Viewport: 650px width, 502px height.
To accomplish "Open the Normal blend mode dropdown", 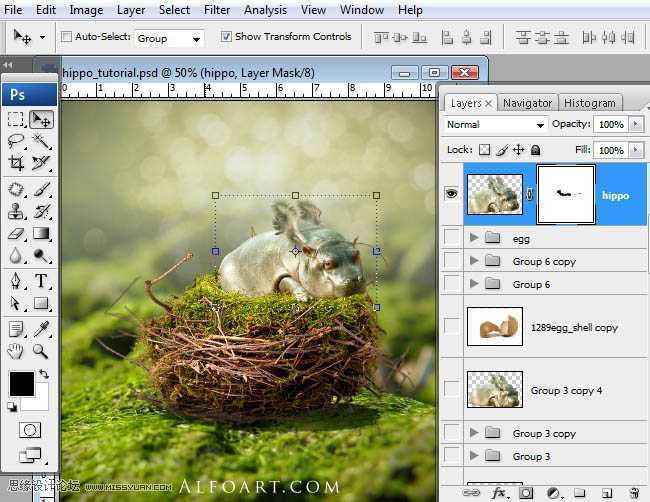I will tap(495, 125).
